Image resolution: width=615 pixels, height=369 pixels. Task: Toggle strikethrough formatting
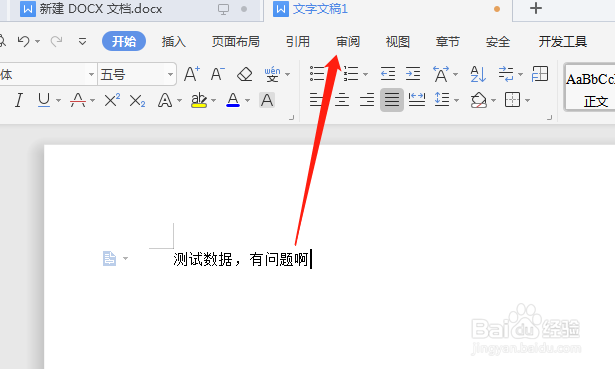pyautogui.click(x=78, y=100)
